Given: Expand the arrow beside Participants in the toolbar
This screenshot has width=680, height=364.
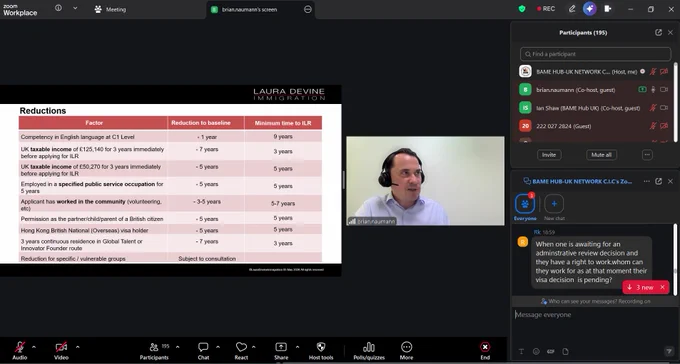Looking at the screenshot, I should 177,347.
